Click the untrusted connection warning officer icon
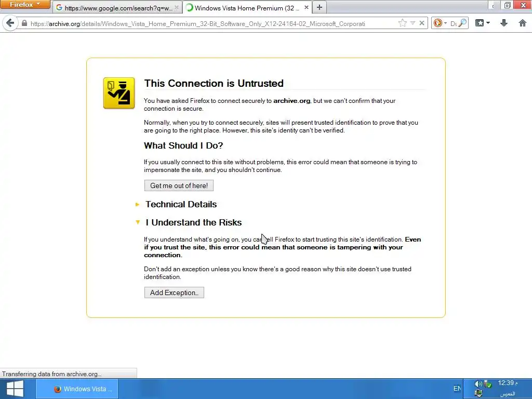532x399 pixels. click(x=119, y=93)
